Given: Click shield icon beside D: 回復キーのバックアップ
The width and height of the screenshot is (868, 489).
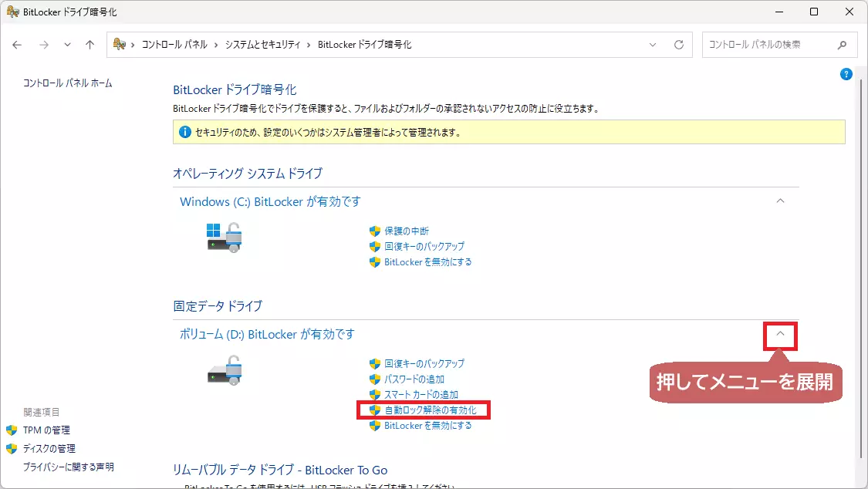Looking at the screenshot, I should pyautogui.click(x=375, y=364).
